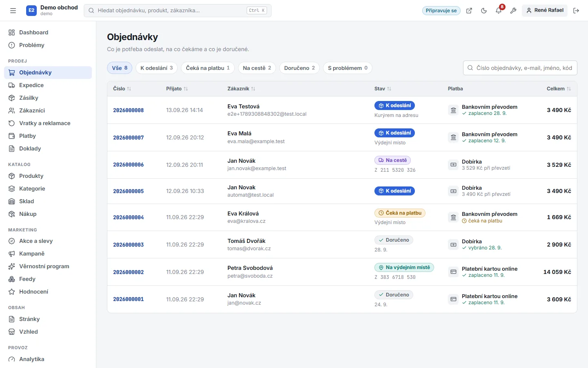Open the wrench tools icon
Viewport: 588px width, 368px height.
[513, 11]
